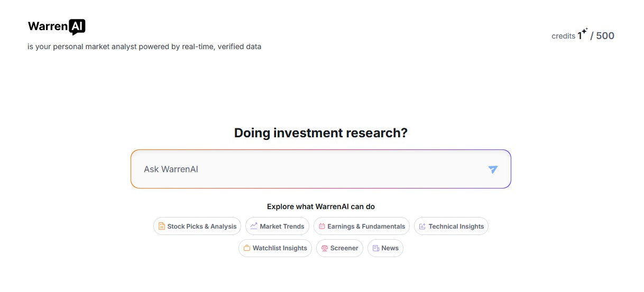Click the line-chart icon for Market Trends
The image size is (644, 292).
coord(254,226)
